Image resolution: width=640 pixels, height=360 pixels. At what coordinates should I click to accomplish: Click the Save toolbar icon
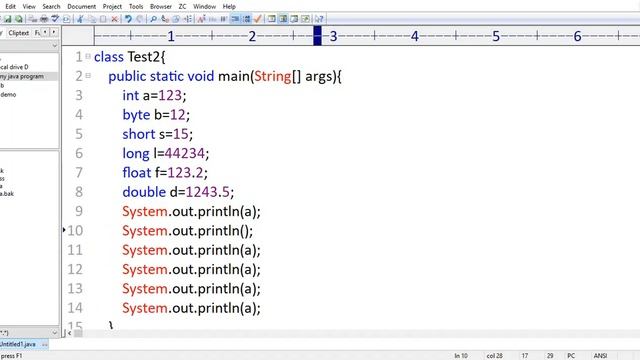click(7, 19)
